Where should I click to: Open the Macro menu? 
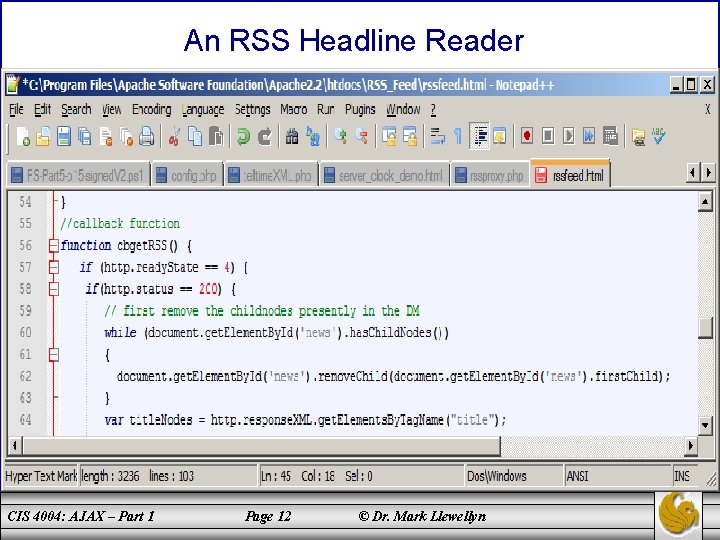tap(293, 109)
